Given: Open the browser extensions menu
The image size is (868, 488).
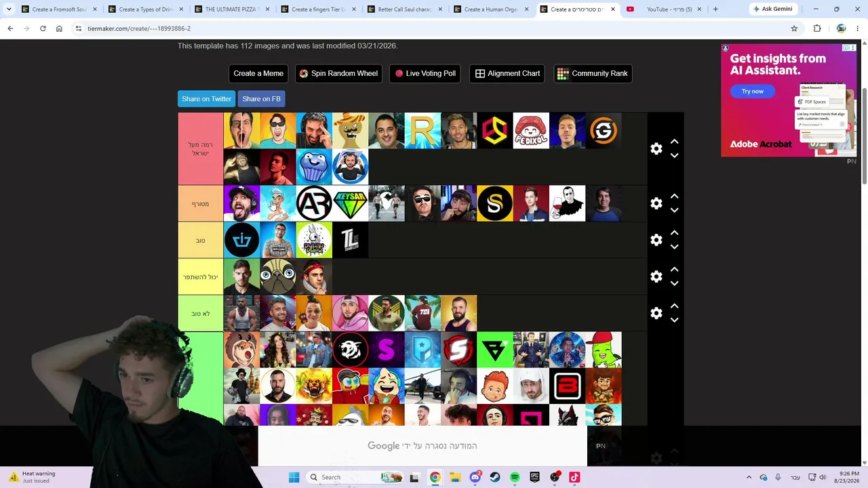Looking at the screenshot, I should coord(817,28).
